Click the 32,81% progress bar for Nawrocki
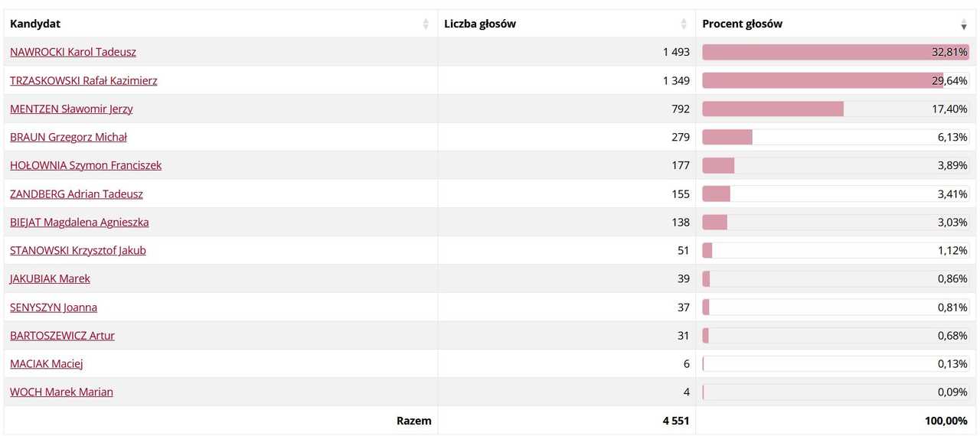This screenshot has height=436, width=980. [x=835, y=52]
